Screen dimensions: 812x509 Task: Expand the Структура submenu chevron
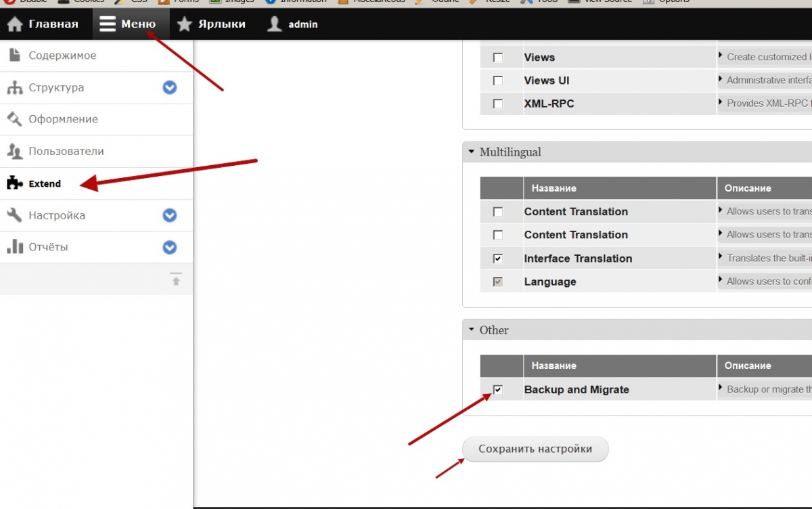tap(170, 87)
